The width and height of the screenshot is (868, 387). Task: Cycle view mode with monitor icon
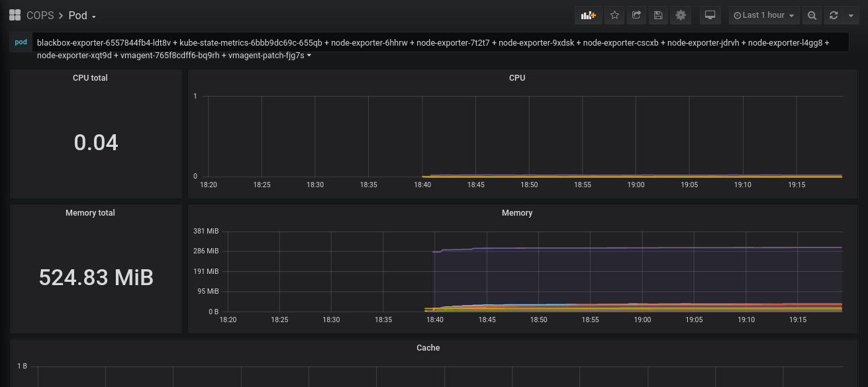tap(710, 15)
